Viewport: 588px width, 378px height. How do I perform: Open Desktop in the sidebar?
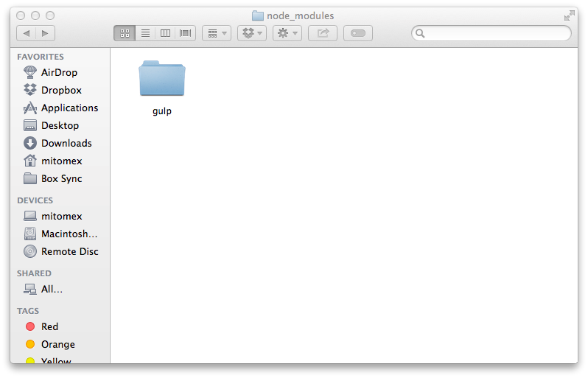[x=60, y=125]
